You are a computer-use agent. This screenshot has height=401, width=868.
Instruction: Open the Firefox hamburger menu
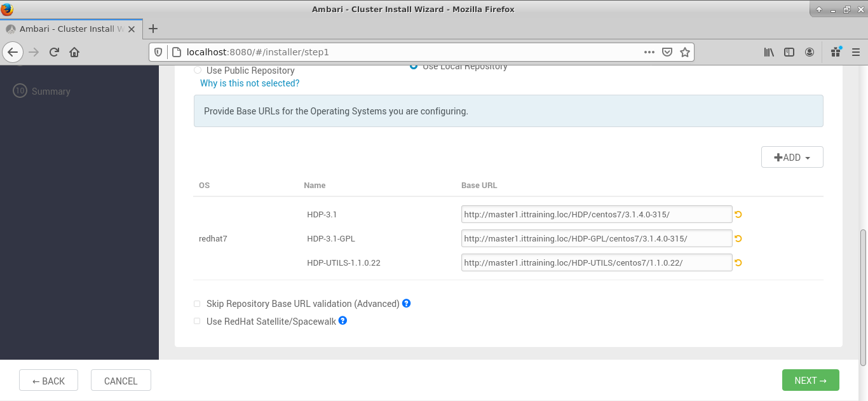pyautogui.click(x=855, y=52)
